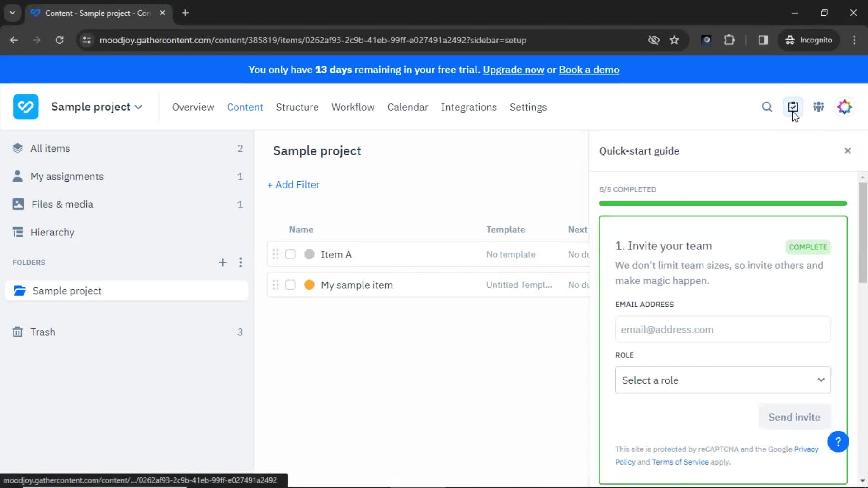This screenshot has height=488, width=868.
Task: Close the Quick-start guide panel
Action: coord(848,150)
